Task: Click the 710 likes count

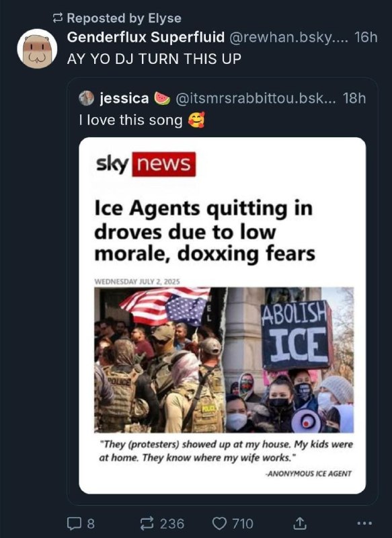Action: [243, 524]
